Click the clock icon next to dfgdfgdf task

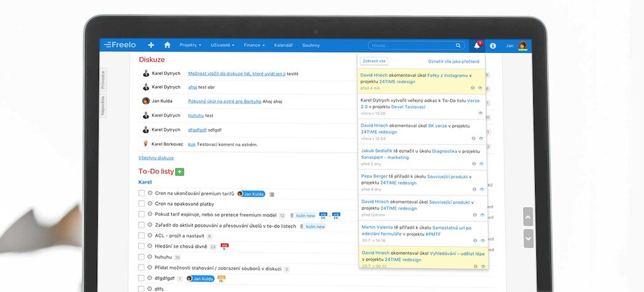point(150,278)
